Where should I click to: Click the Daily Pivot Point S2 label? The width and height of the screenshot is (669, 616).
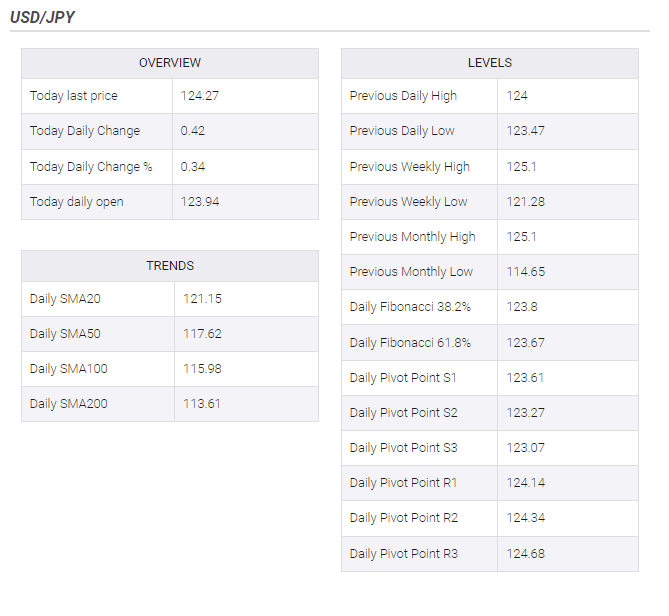404,413
